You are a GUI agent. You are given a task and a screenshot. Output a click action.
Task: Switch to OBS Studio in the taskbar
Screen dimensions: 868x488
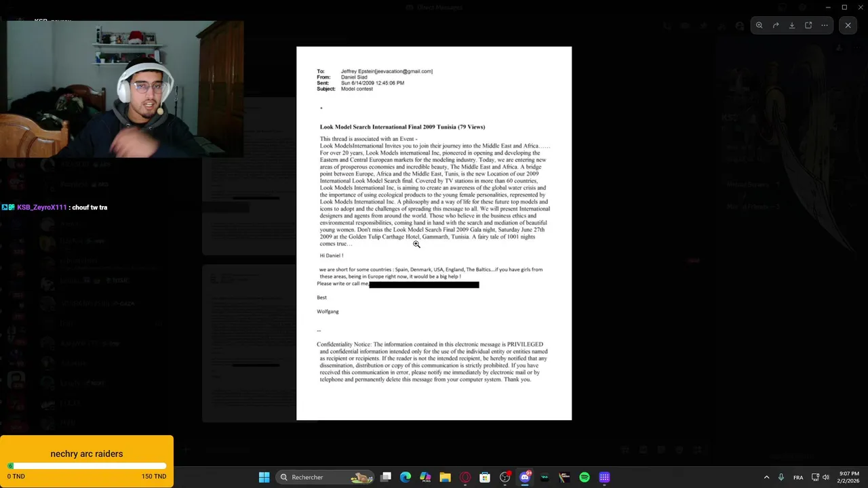point(505,477)
